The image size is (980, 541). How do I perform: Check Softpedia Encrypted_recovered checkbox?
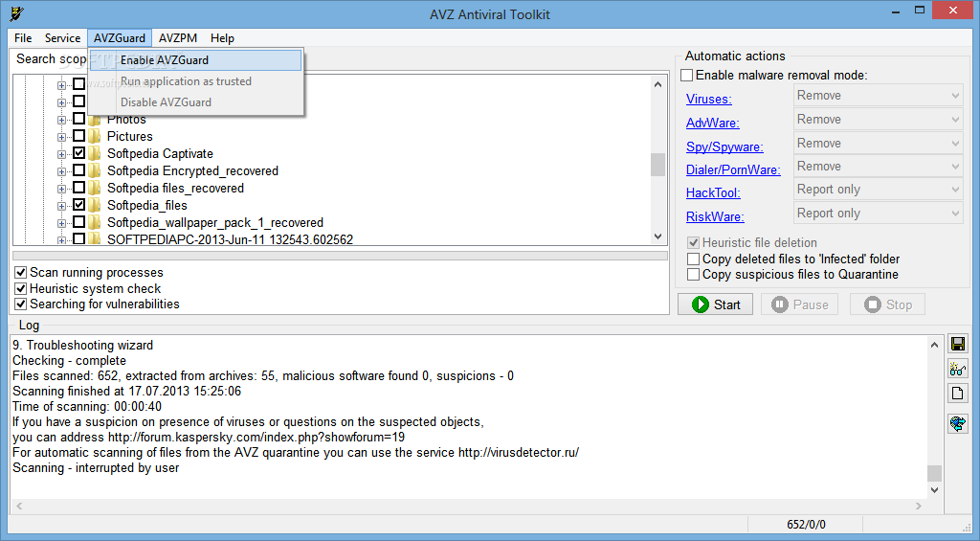(78, 169)
